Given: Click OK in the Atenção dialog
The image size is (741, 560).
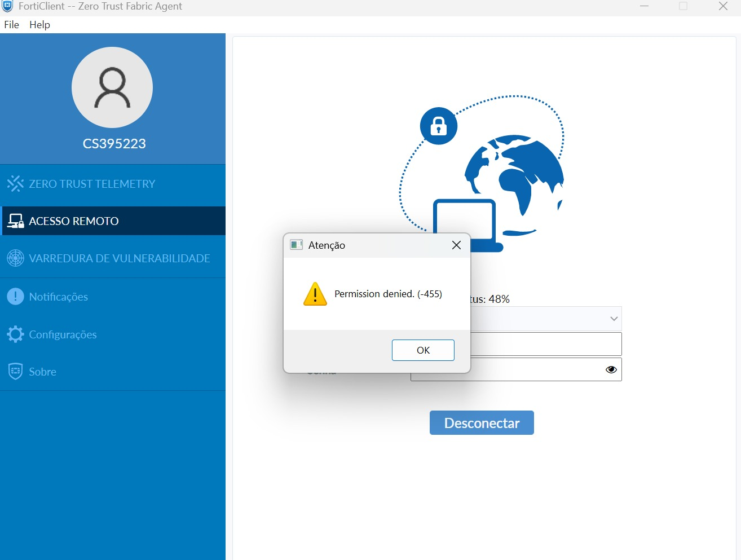Looking at the screenshot, I should (423, 350).
